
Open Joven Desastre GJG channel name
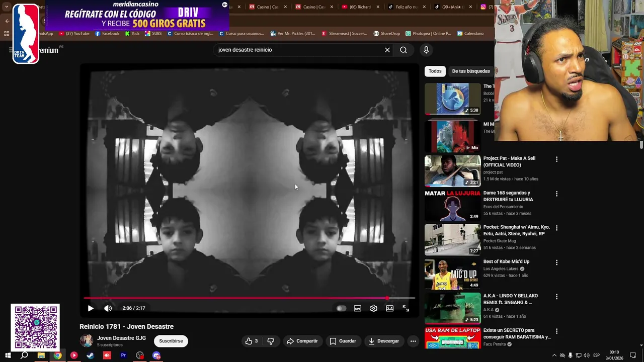tap(121, 338)
